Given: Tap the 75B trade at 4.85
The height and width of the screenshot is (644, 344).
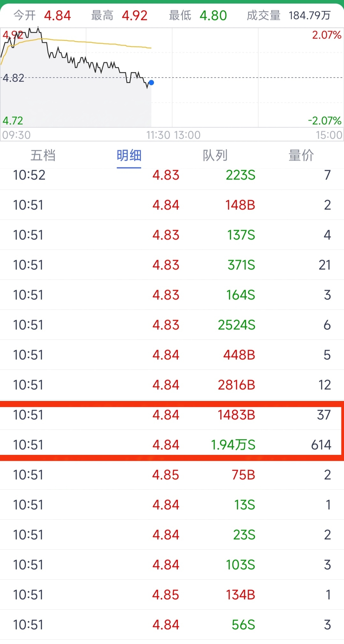Looking at the screenshot, I should [172, 475].
